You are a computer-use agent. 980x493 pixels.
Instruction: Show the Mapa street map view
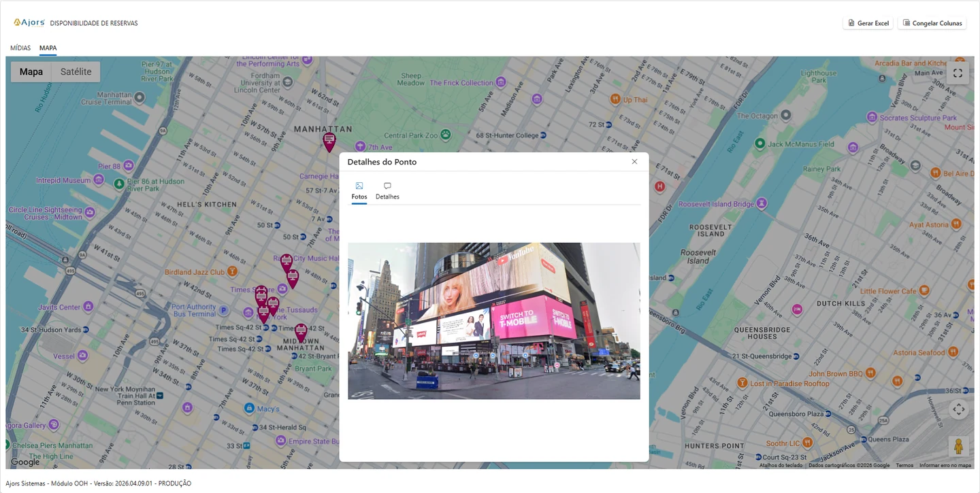click(31, 72)
